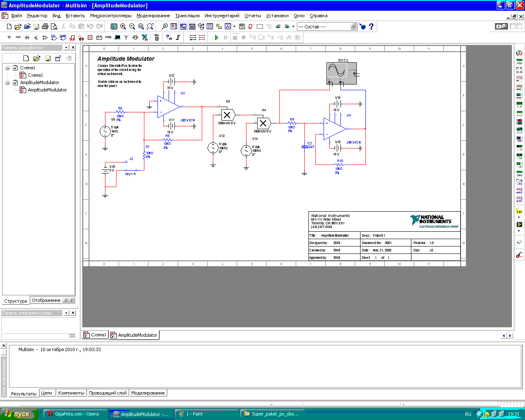
Task: Create a new design file from toolbar
Action: tap(9, 27)
